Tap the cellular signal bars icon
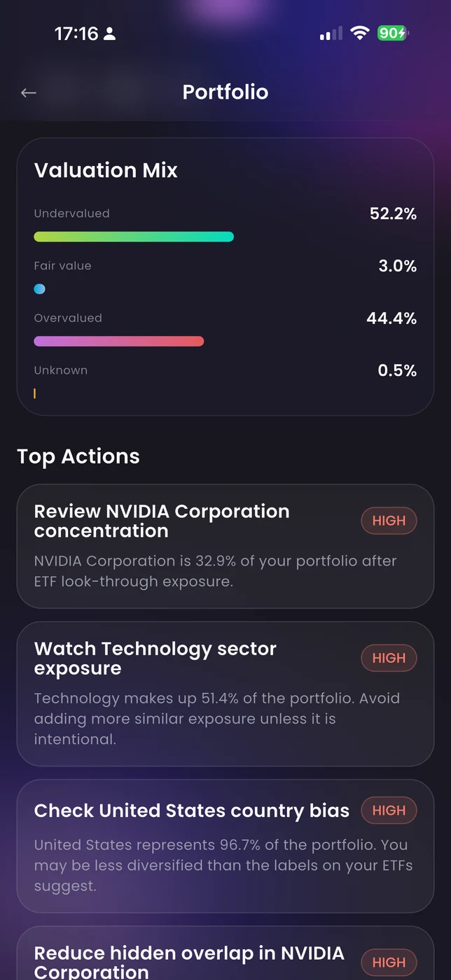This screenshot has height=980, width=451. click(331, 34)
